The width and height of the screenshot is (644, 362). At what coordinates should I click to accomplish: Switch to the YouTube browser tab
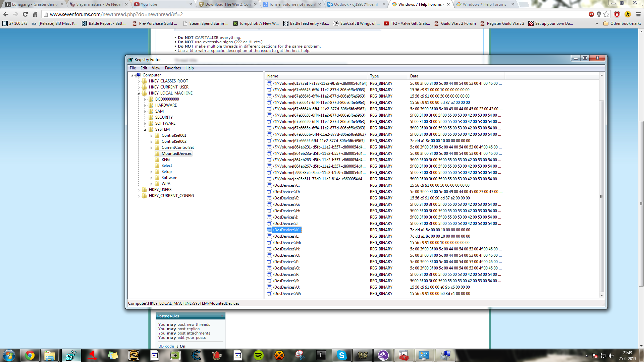163,4
